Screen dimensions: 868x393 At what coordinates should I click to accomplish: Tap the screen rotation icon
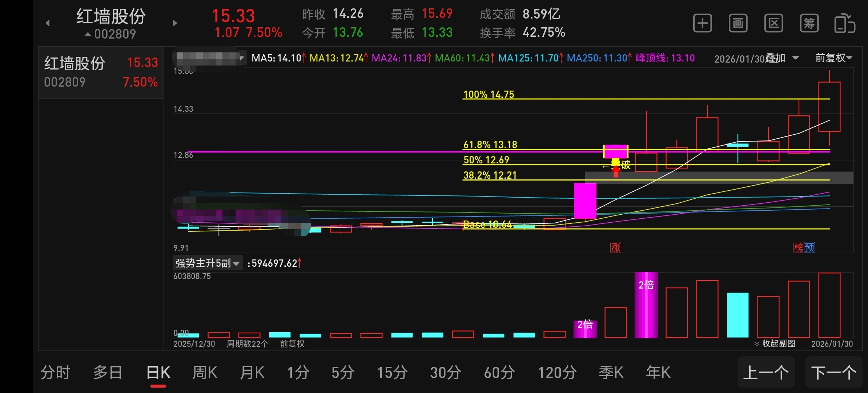click(844, 24)
